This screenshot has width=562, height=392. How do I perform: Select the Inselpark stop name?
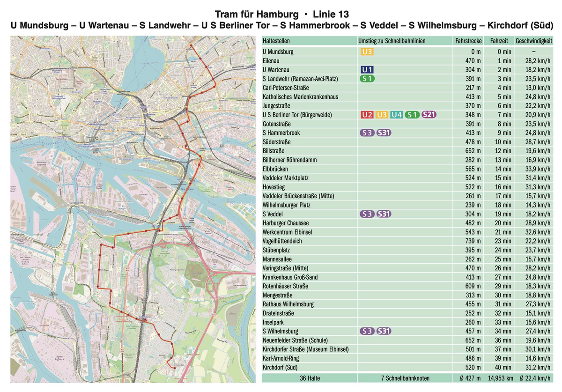pos(274,322)
